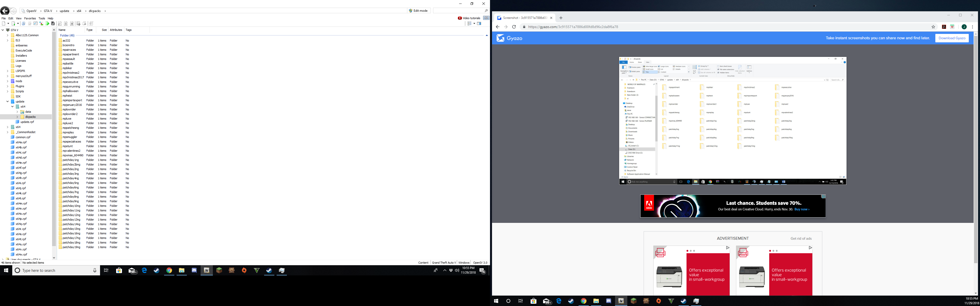Expand the mods folder tree node
The width and height of the screenshot is (980, 306).
coord(8,81)
